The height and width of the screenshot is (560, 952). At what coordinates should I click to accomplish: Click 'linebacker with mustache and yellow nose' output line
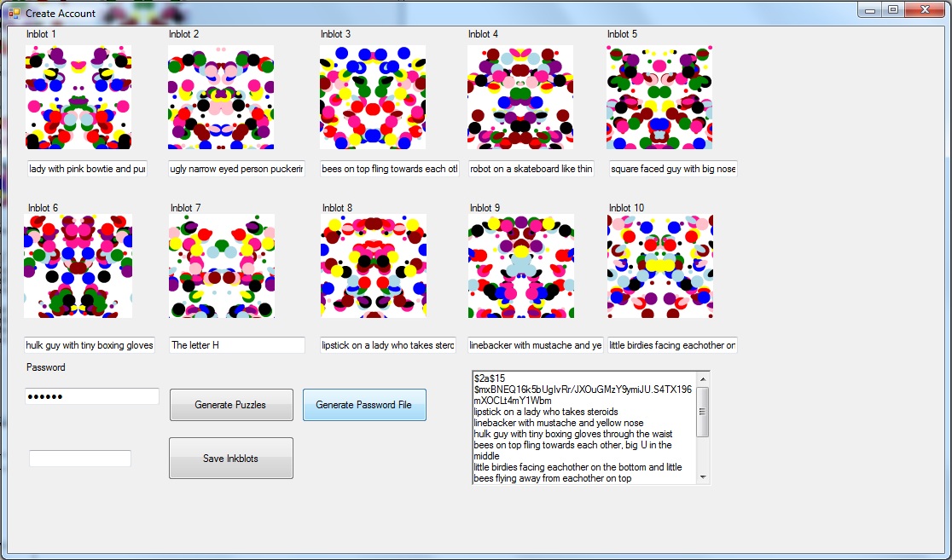[x=559, y=423]
